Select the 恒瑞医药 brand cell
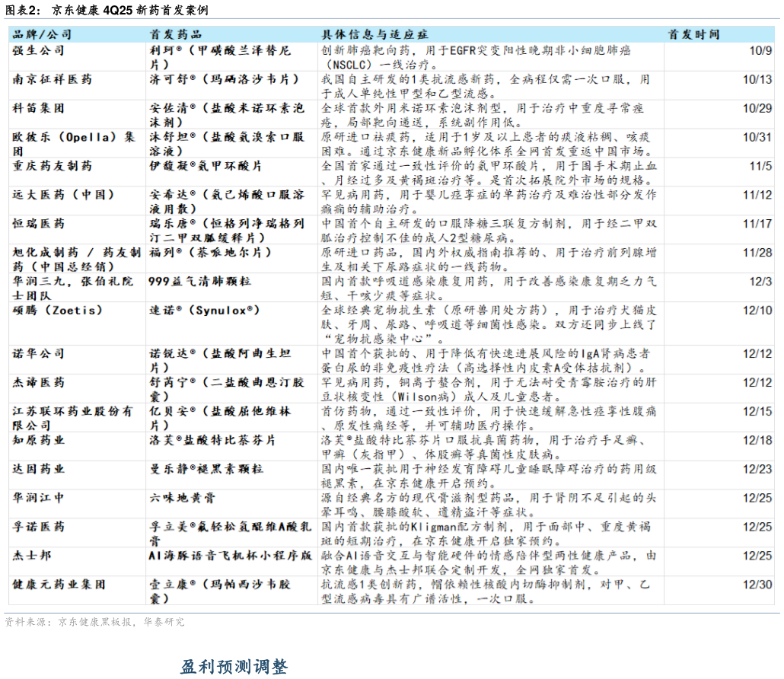The width and height of the screenshot is (784, 679). 39,224
